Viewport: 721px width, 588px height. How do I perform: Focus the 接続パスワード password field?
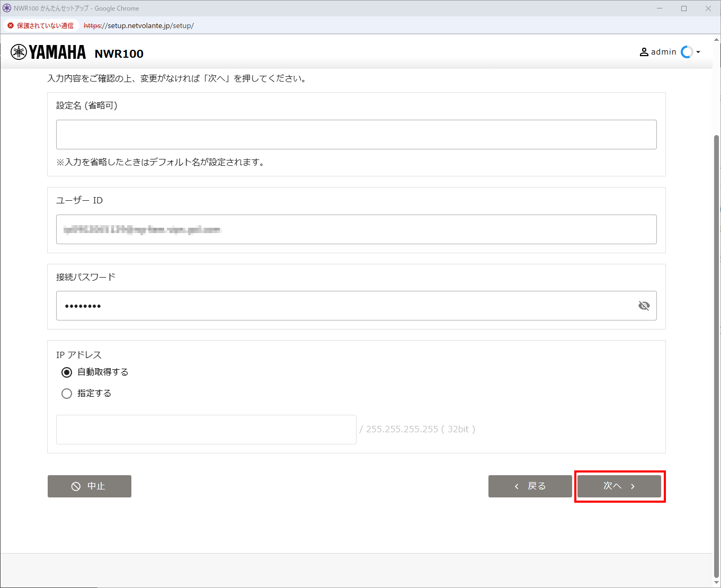tap(344, 306)
